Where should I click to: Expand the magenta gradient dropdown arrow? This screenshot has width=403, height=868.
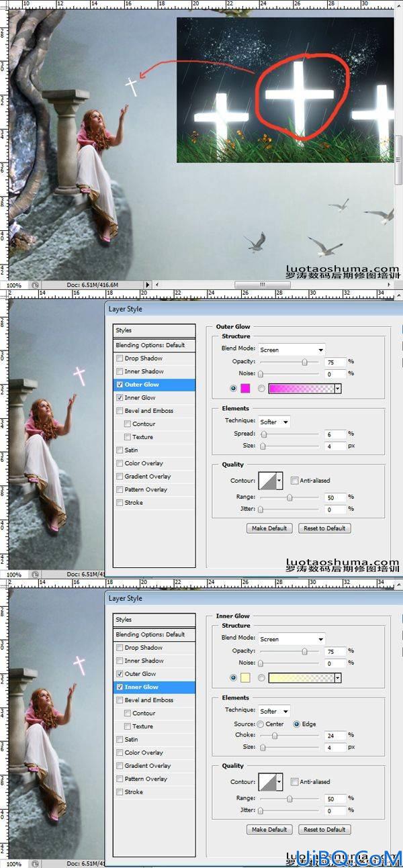coord(338,388)
